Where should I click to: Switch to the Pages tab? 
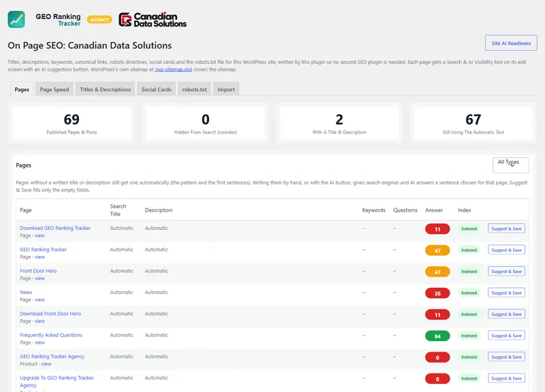22,89
